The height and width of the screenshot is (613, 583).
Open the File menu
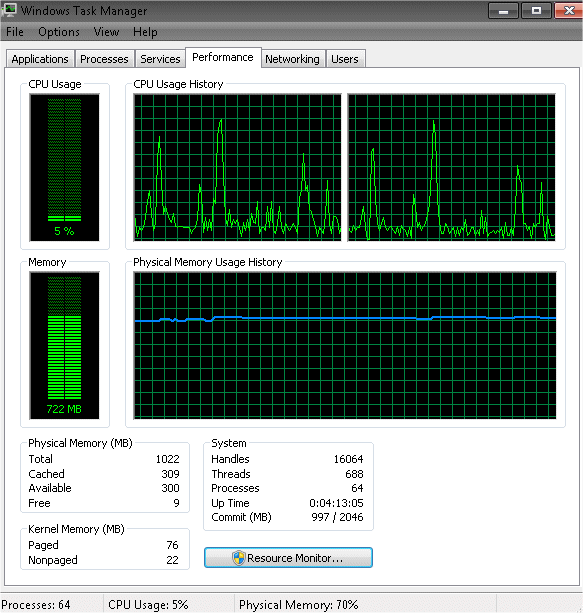pos(15,32)
